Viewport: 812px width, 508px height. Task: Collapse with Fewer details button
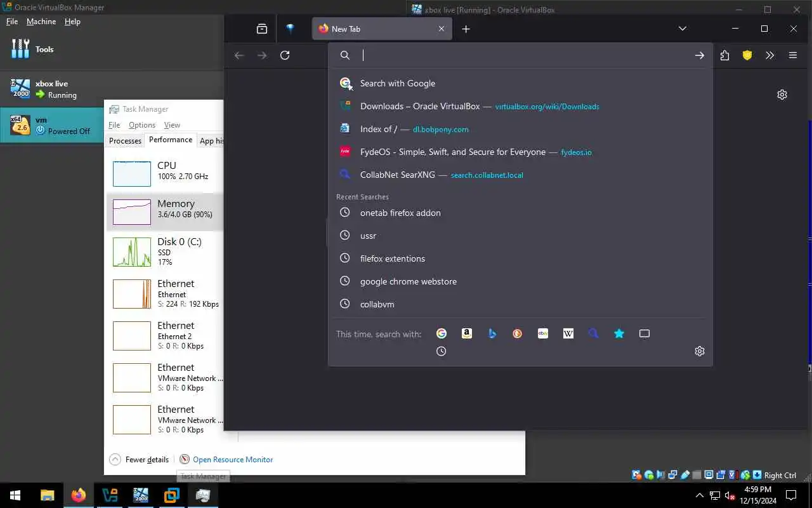(140, 459)
